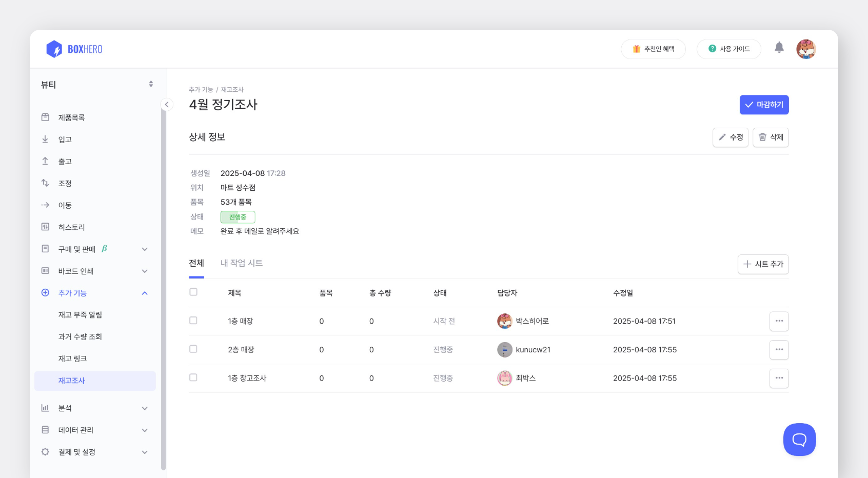Click the gift icon in 추천인 혜택

(637, 49)
